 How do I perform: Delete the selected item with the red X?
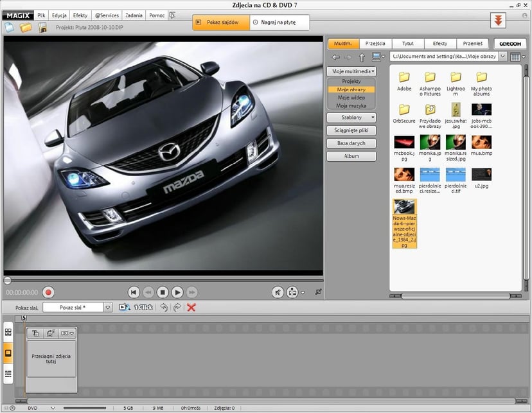(191, 307)
